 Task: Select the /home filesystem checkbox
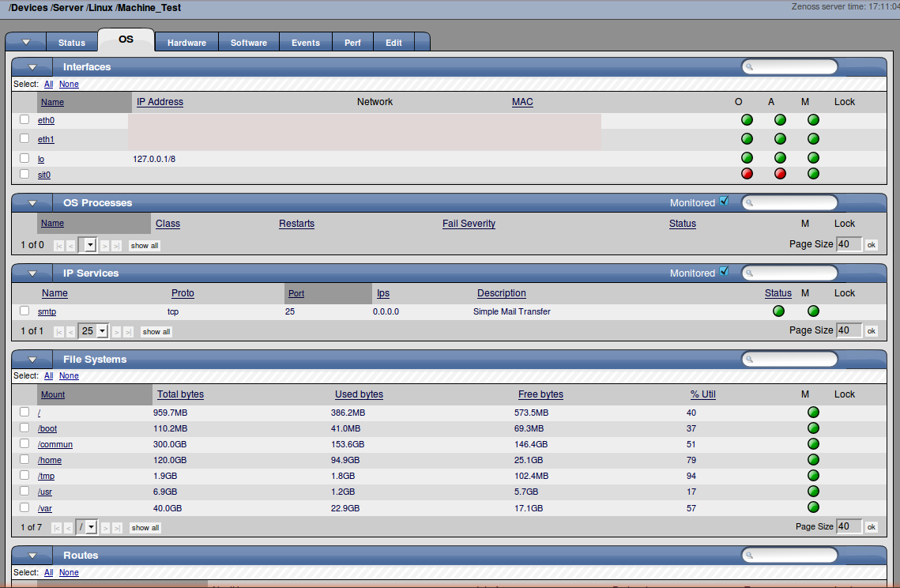pos(24,459)
